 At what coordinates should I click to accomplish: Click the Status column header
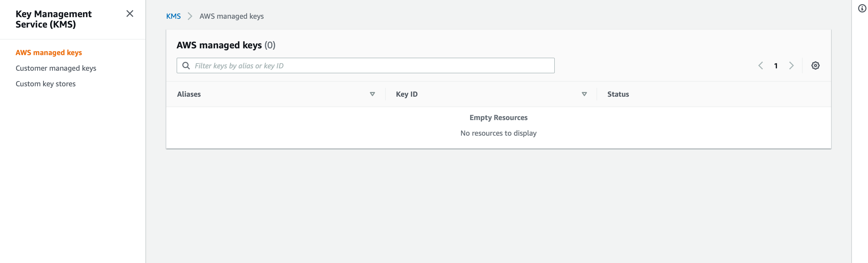(618, 94)
